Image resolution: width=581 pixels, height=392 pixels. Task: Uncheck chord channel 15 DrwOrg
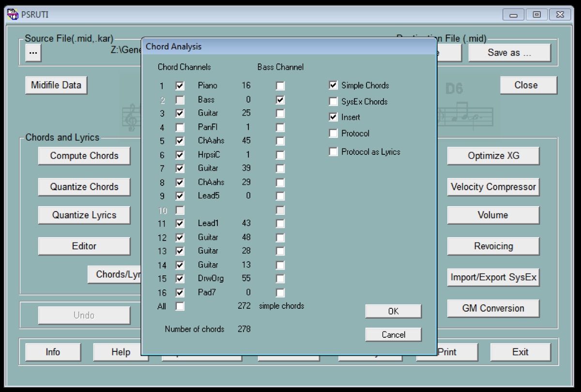pyautogui.click(x=180, y=279)
